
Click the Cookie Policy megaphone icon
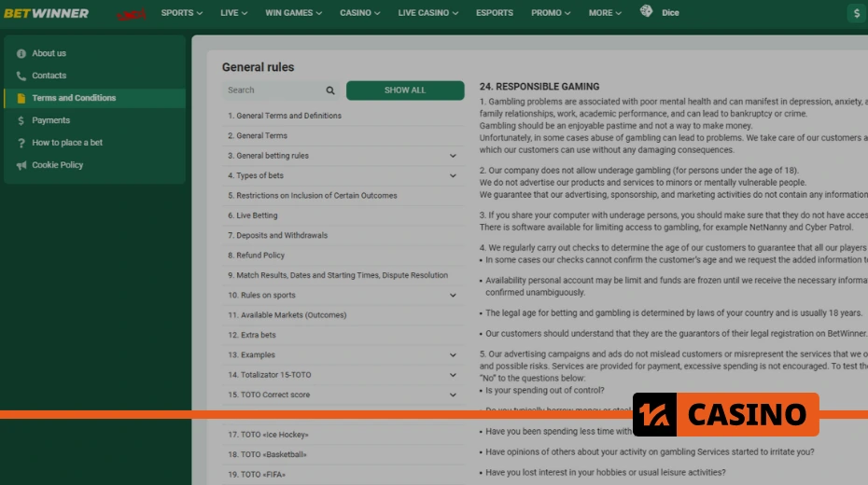pyautogui.click(x=21, y=165)
